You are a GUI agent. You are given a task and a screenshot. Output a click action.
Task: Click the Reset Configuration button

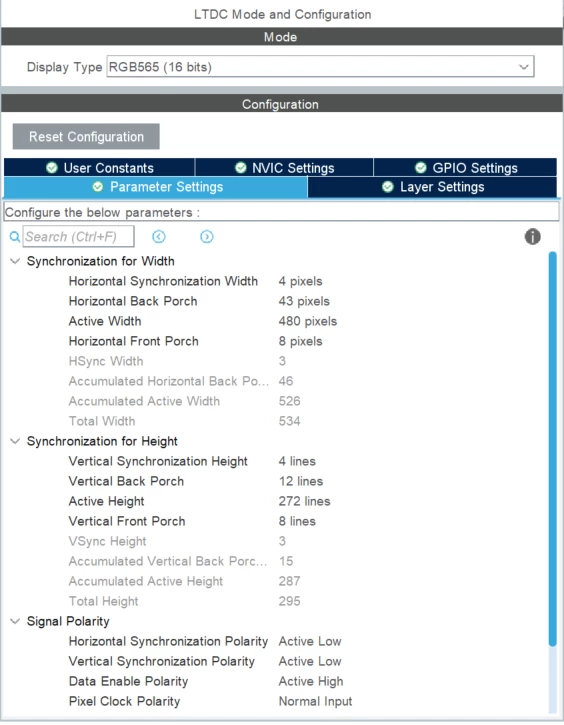pos(86,136)
